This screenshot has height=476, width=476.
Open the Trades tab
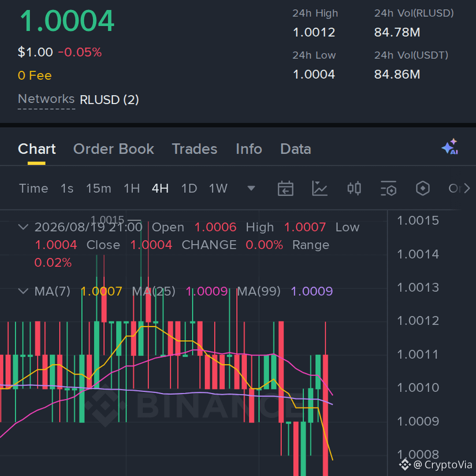[195, 149]
